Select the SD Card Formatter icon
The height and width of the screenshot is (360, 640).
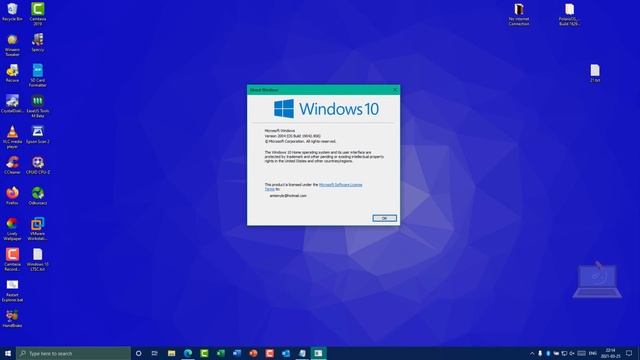(38, 75)
